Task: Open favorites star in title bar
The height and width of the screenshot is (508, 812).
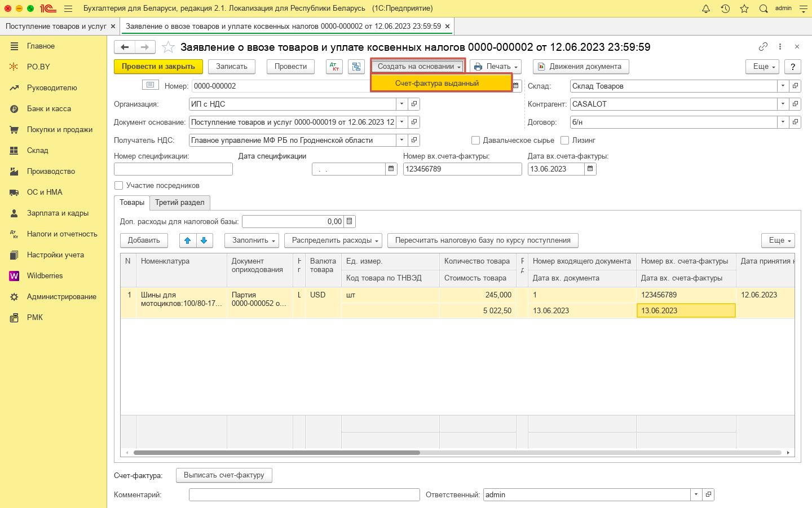Action: (744, 8)
